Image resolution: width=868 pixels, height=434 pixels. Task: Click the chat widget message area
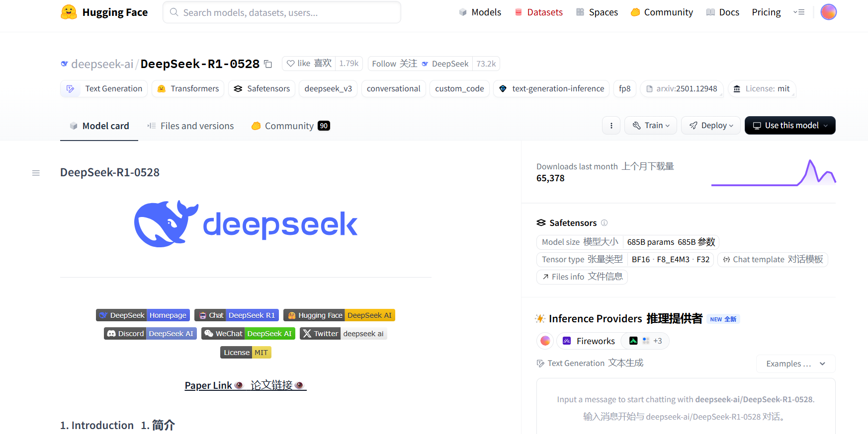coord(686,407)
